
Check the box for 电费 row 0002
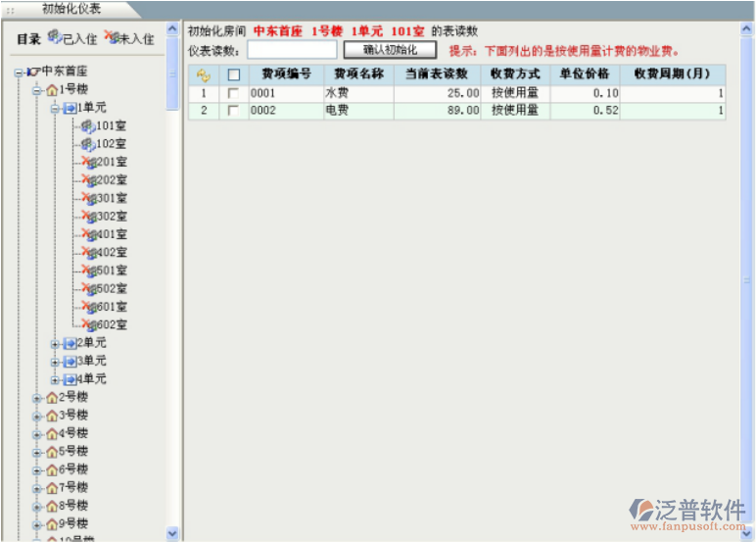coord(233,111)
